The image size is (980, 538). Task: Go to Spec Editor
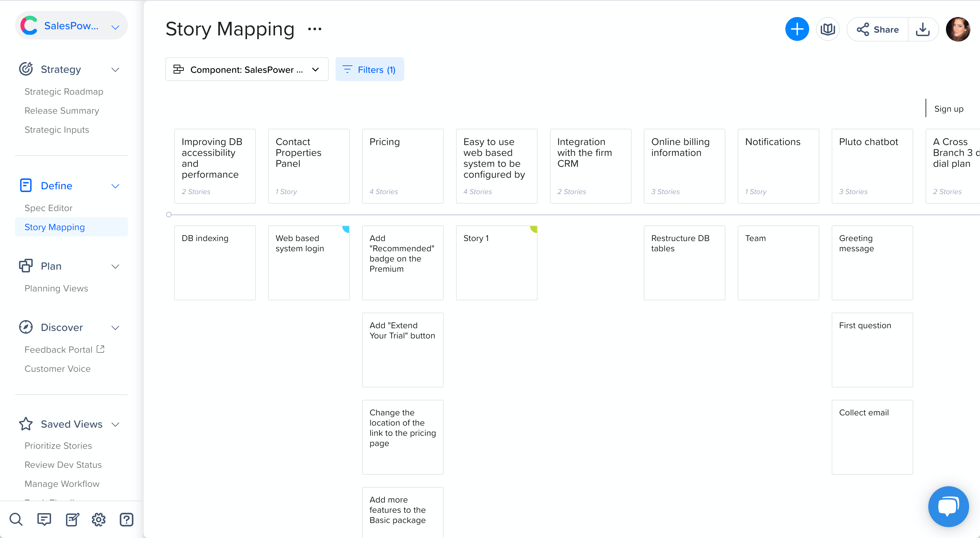coord(48,208)
